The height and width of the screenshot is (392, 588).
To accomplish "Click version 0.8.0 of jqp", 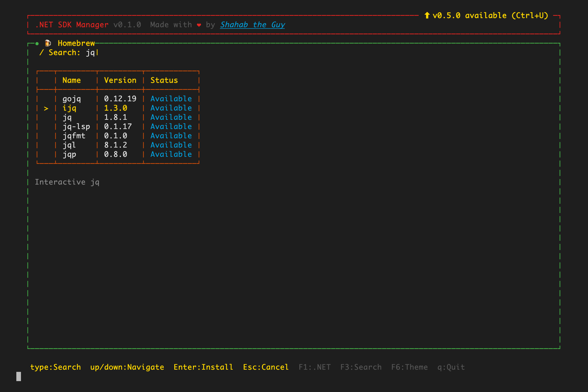I will tap(116, 154).
